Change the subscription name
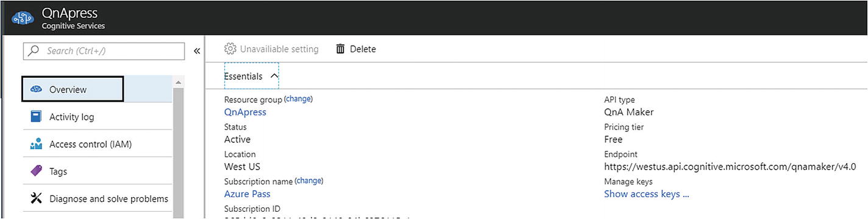The width and height of the screenshot is (868, 219). click(308, 181)
